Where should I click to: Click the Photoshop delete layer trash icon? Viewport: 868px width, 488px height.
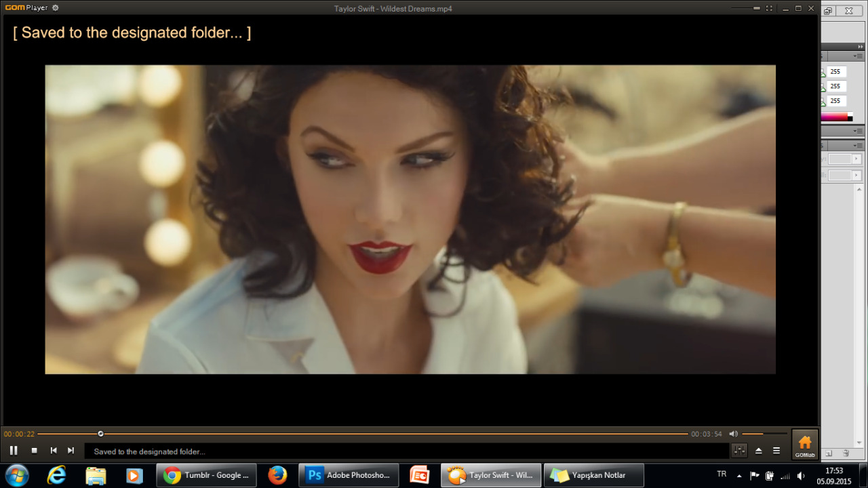click(846, 453)
